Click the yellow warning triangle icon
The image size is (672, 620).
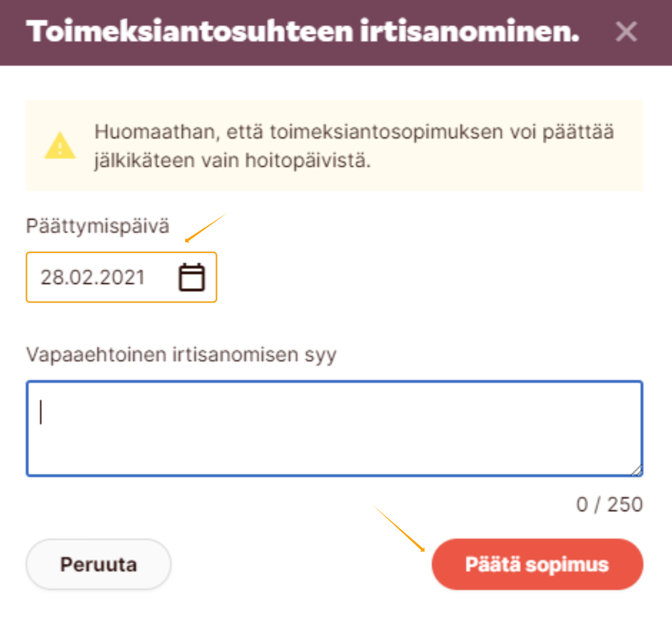tap(60, 146)
